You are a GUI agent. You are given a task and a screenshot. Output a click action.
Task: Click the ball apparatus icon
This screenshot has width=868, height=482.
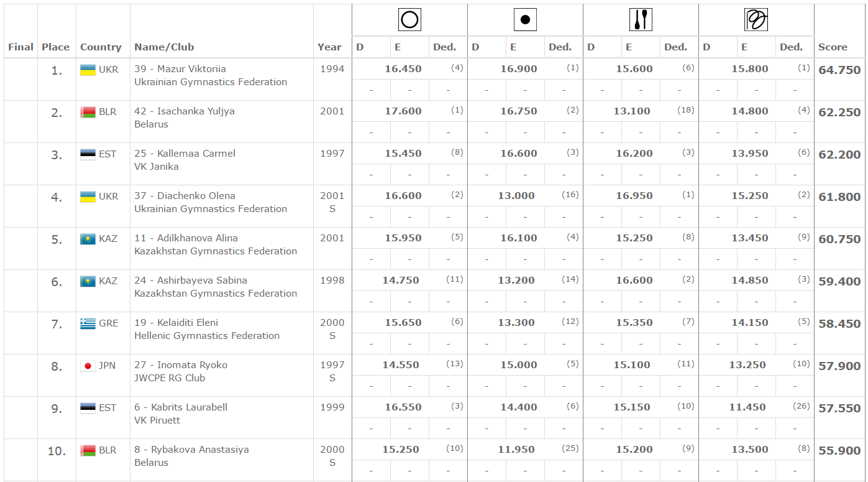click(525, 20)
